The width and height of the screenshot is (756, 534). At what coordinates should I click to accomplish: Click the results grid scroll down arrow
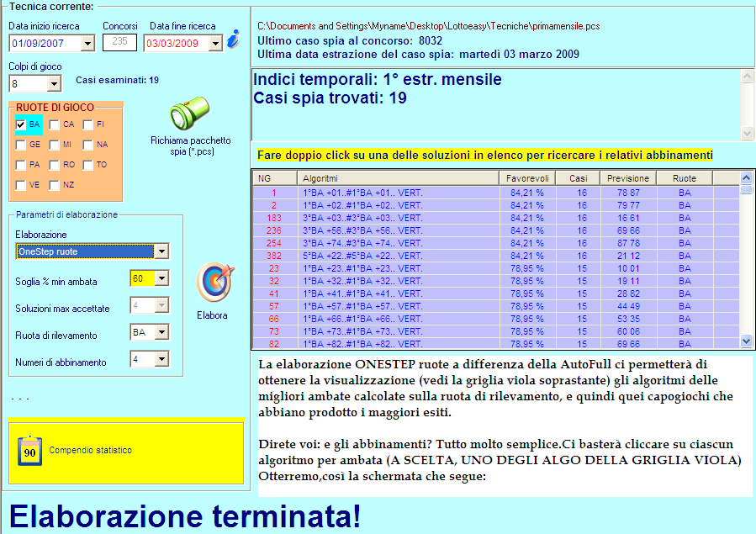pyautogui.click(x=747, y=341)
